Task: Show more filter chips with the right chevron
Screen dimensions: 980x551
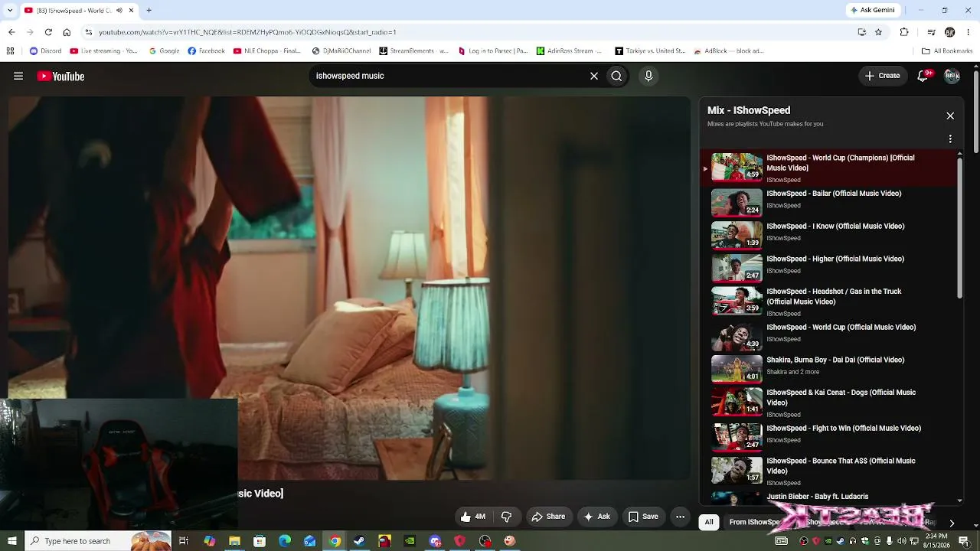Action: click(952, 523)
